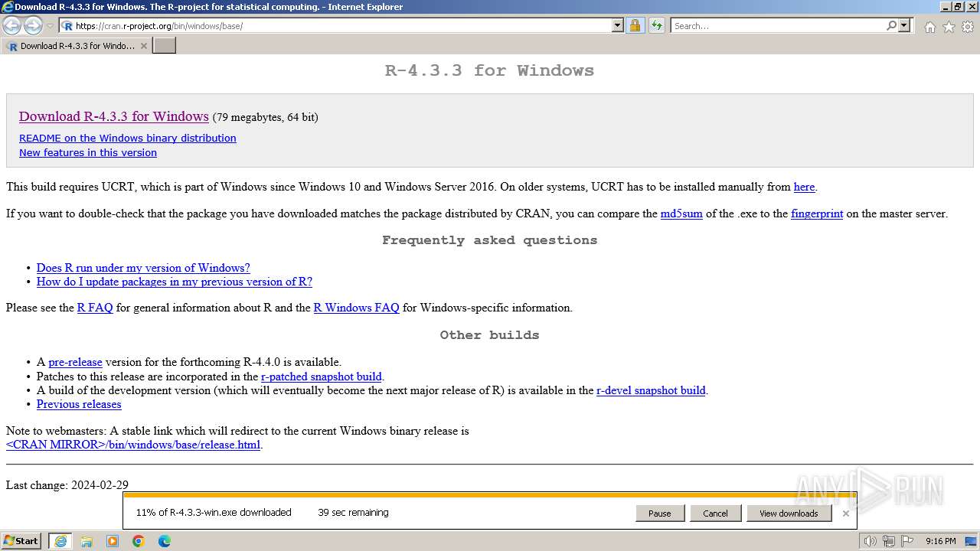Open 'How do I update packages' FAQ link
The height and width of the screenshot is (551, 980).
tap(175, 282)
